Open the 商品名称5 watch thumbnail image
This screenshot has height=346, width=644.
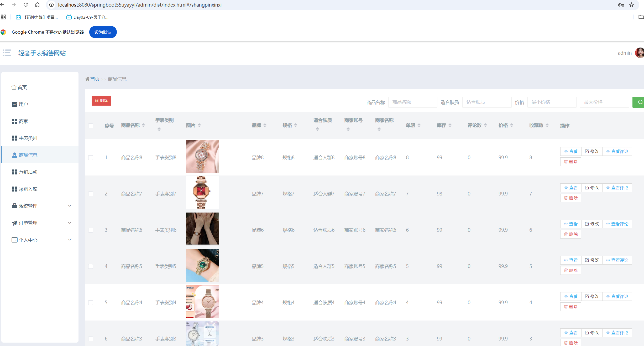tap(202, 265)
